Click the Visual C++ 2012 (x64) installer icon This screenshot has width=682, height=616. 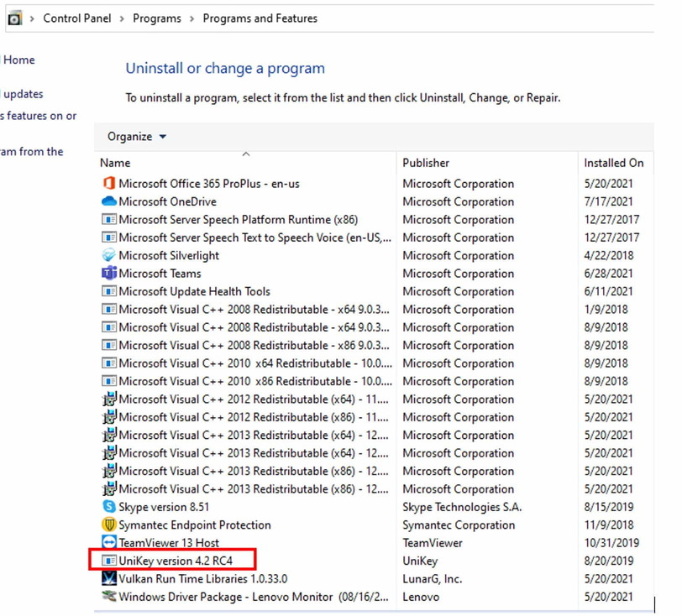click(x=108, y=399)
